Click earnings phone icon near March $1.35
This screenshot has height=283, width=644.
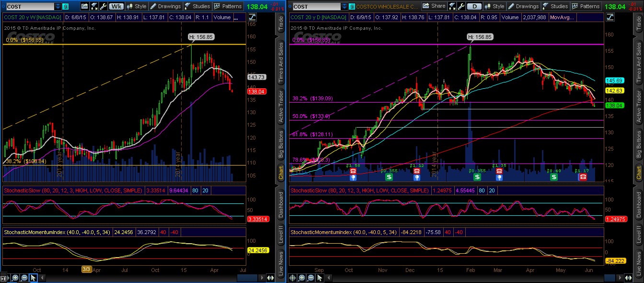click(499, 171)
